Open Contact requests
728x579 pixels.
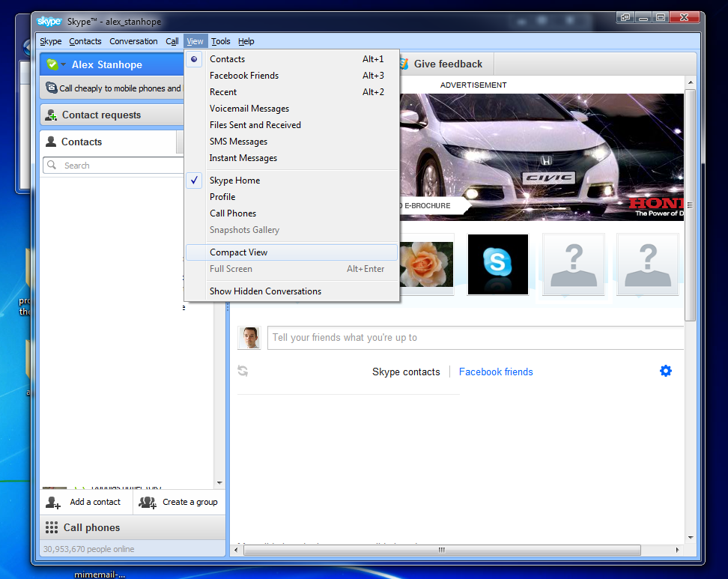coord(112,115)
